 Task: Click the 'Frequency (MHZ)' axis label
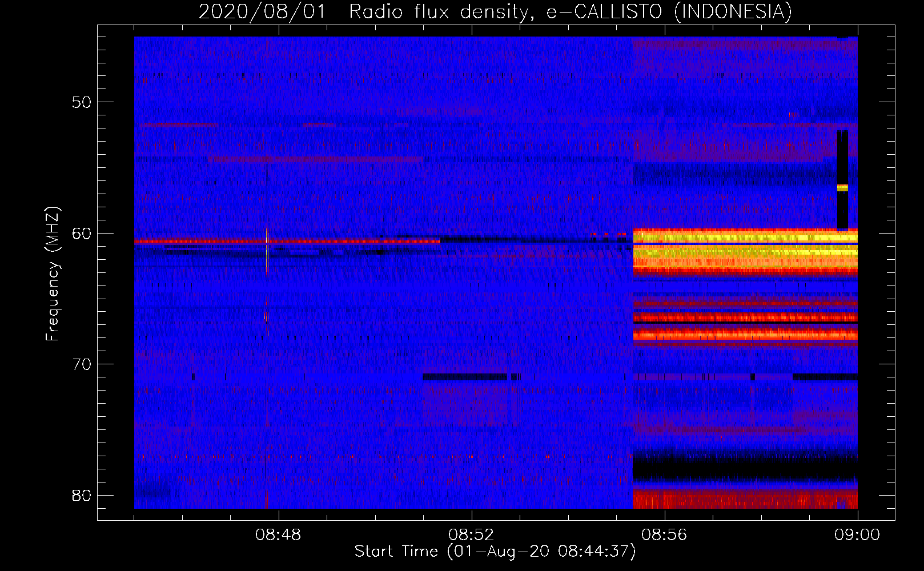tap(53, 274)
